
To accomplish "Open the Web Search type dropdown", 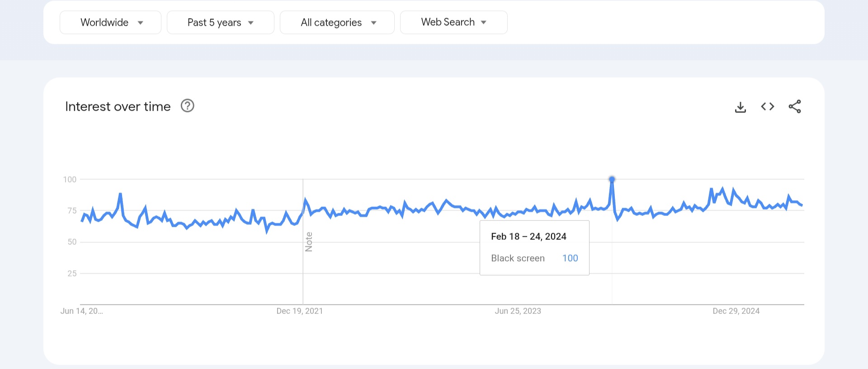I will (x=454, y=23).
